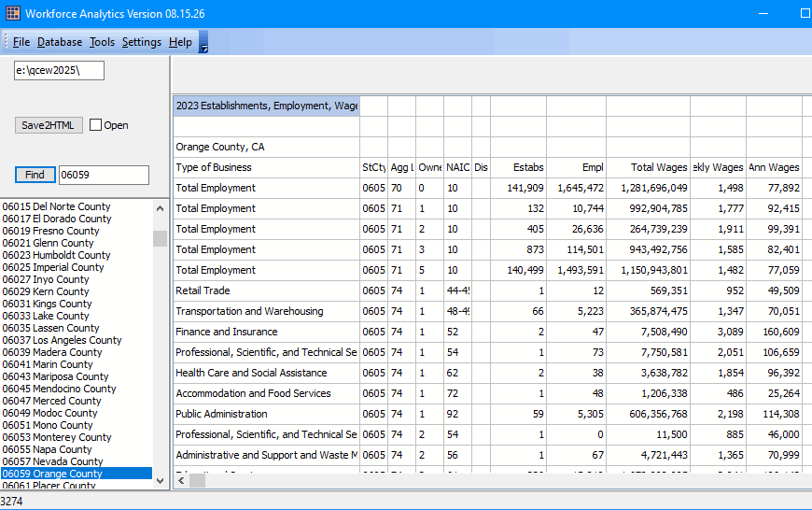Minimize the Workforce Analytics window
The width and height of the screenshot is (812, 510).
point(763,13)
